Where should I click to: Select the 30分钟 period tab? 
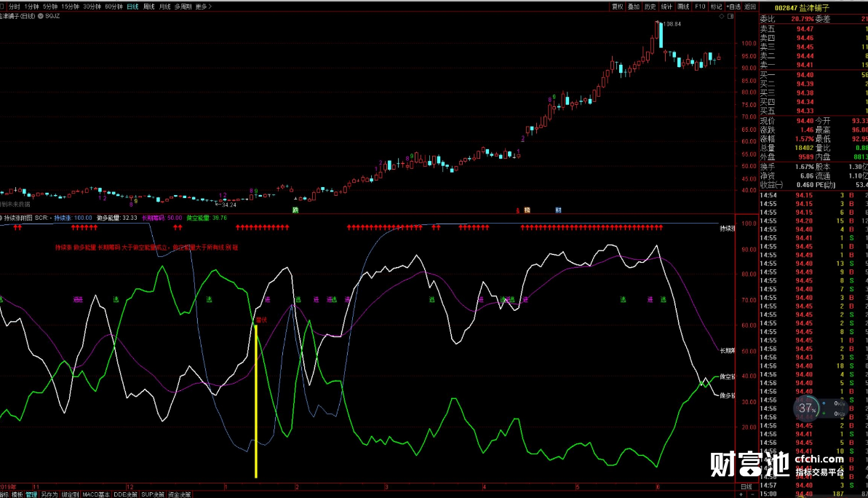(x=92, y=7)
